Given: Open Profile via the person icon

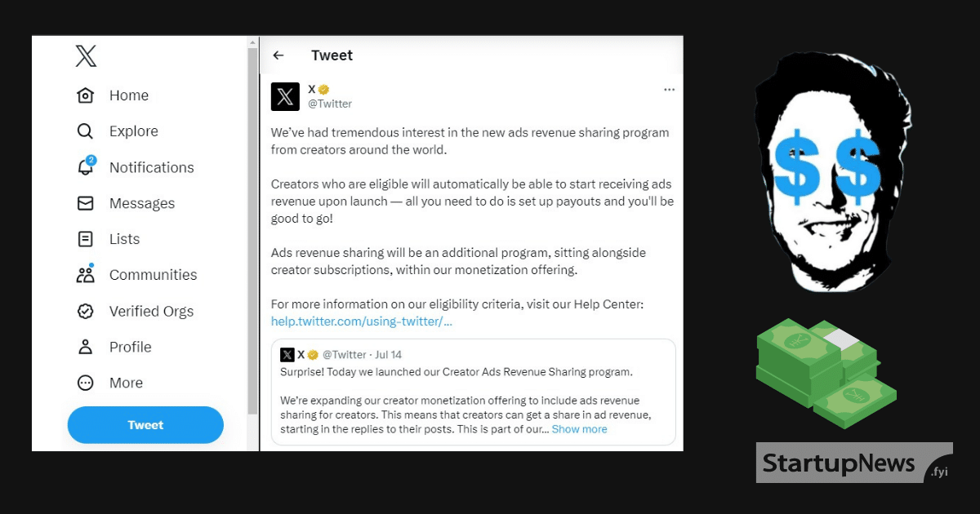Looking at the screenshot, I should 85,347.
